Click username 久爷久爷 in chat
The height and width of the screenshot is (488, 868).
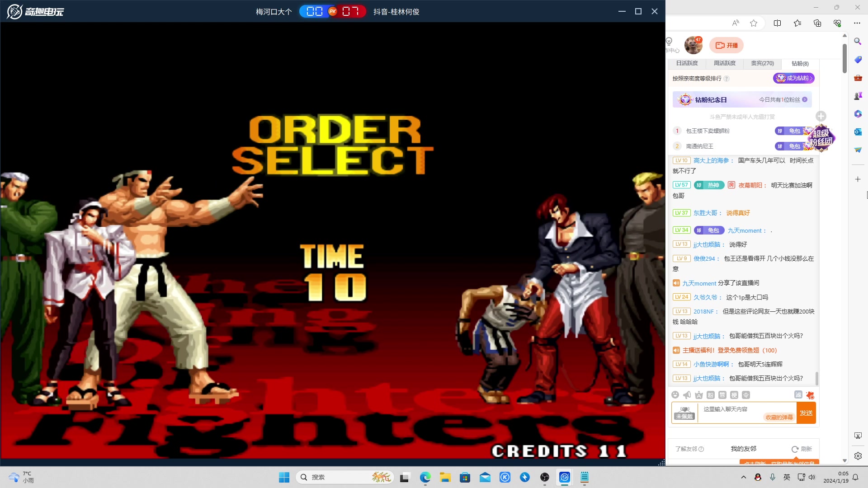[x=705, y=297]
